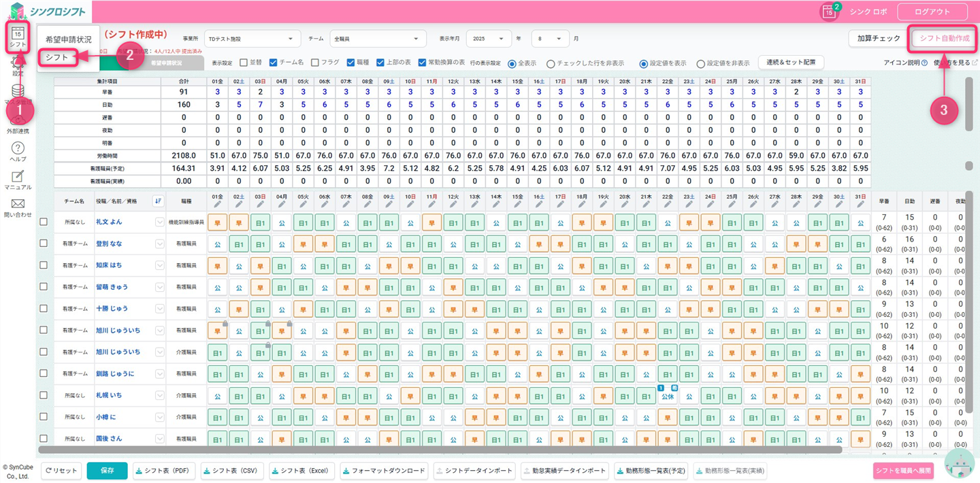Click シフトを職員へ展開 button

903,471
